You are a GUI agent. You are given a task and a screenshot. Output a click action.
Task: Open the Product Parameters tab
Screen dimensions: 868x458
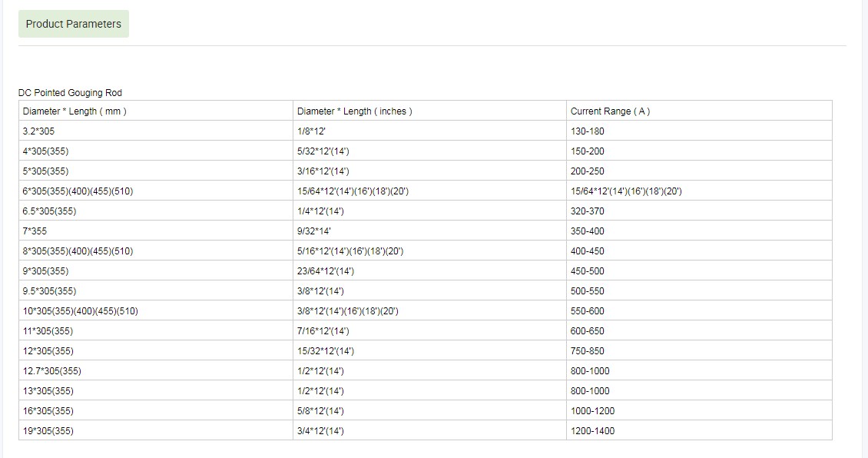coord(74,24)
